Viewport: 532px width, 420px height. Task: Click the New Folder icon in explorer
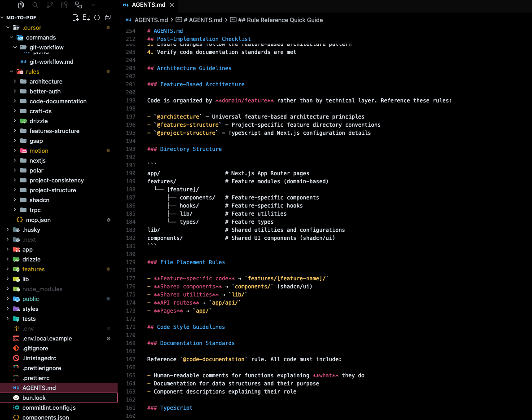coord(86,18)
